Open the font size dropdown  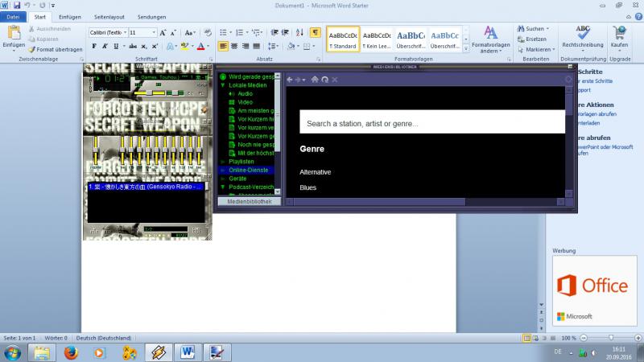[154, 32]
